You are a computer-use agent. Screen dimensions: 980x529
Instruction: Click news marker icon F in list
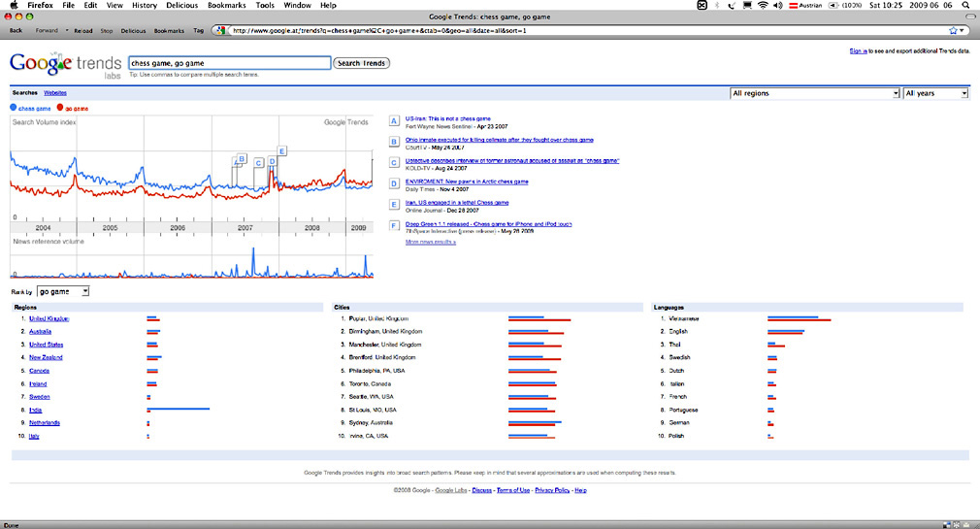click(x=393, y=226)
